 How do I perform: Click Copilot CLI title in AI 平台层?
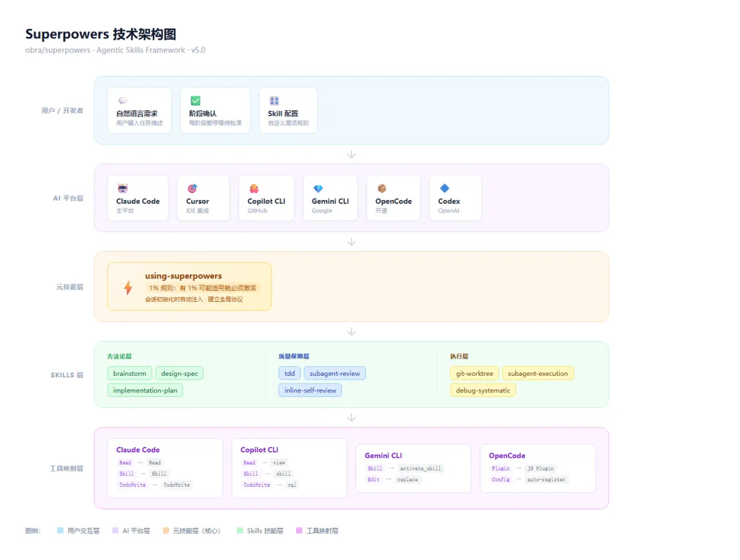point(266,201)
